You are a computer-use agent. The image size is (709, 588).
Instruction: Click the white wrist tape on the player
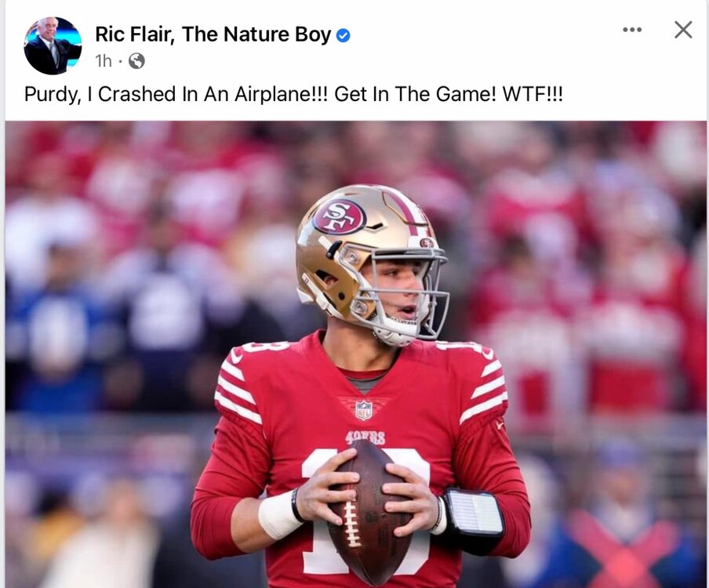[x=278, y=516]
